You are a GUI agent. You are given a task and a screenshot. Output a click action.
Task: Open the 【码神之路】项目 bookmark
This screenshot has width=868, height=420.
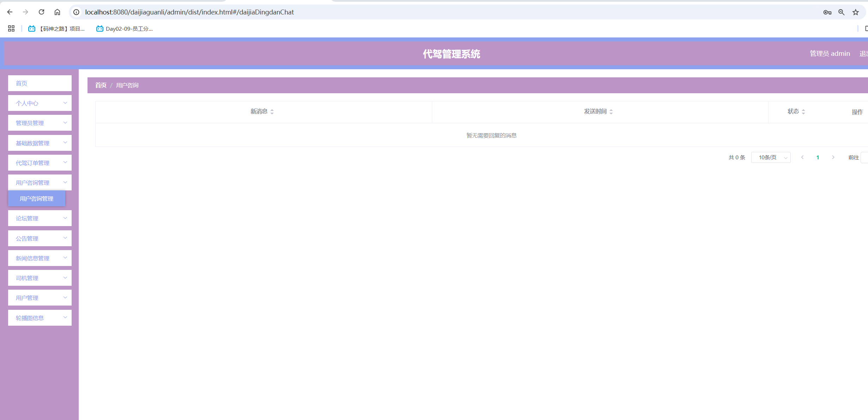(56, 29)
